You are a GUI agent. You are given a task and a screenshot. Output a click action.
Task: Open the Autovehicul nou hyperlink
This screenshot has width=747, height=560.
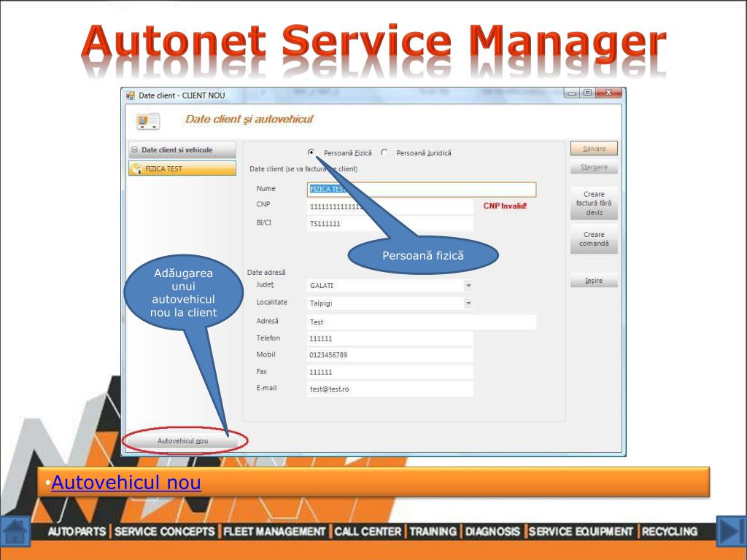pyautogui.click(x=125, y=483)
